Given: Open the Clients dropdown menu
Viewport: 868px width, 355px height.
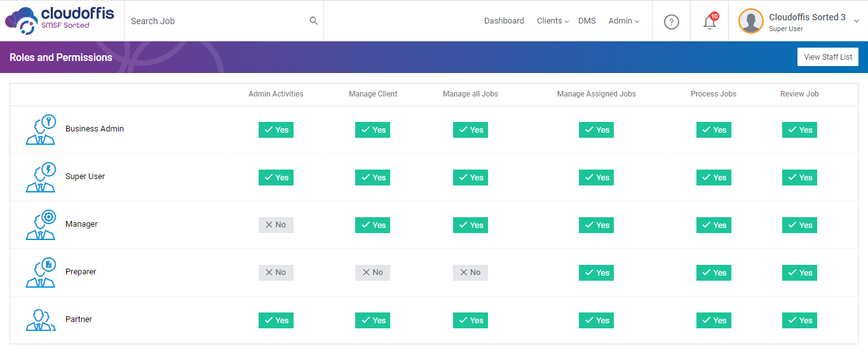Looking at the screenshot, I should (x=553, y=21).
